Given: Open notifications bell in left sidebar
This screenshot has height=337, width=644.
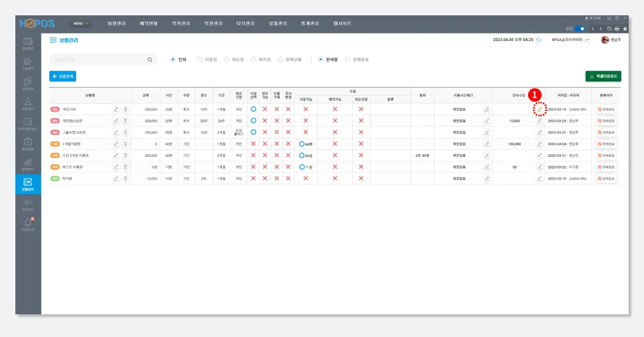Looking at the screenshot, I should 28,224.
